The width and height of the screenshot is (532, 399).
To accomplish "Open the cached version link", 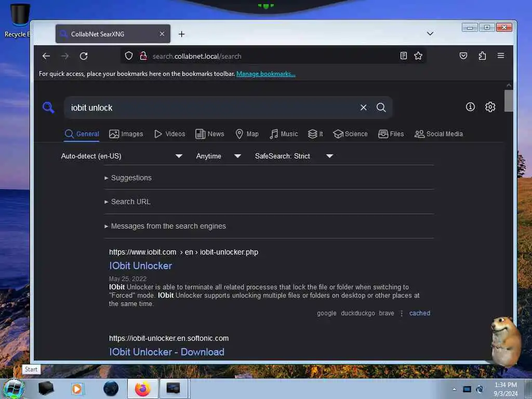I will 420,313.
